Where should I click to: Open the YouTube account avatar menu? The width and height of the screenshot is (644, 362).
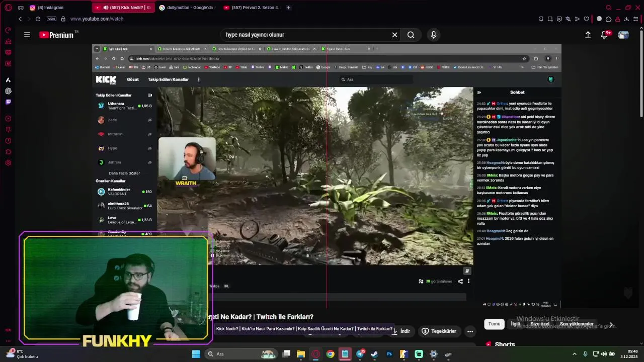click(624, 35)
